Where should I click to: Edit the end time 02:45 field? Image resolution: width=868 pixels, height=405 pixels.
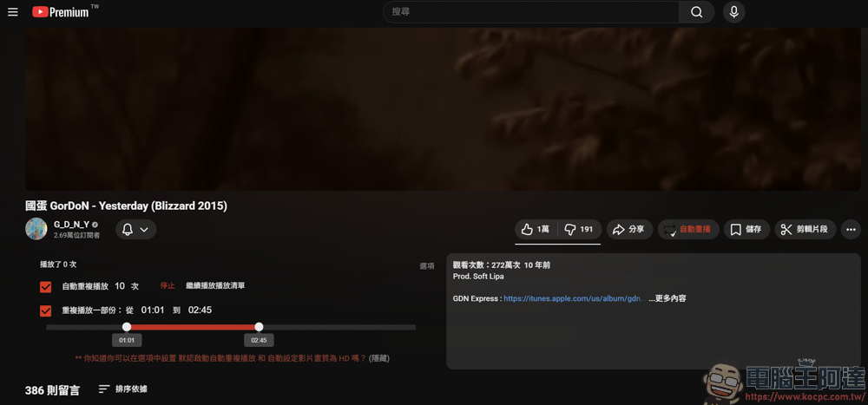[x=200, y=310]
